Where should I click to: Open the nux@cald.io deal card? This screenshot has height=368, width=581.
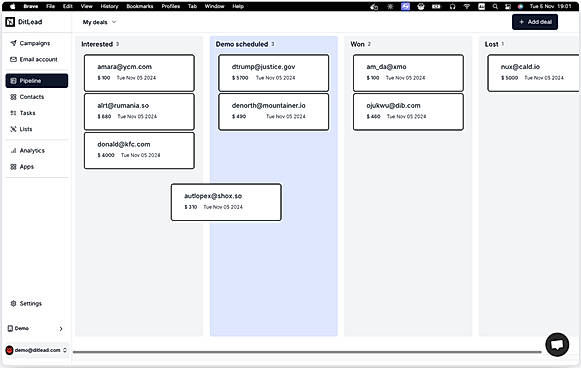point(534,73)
